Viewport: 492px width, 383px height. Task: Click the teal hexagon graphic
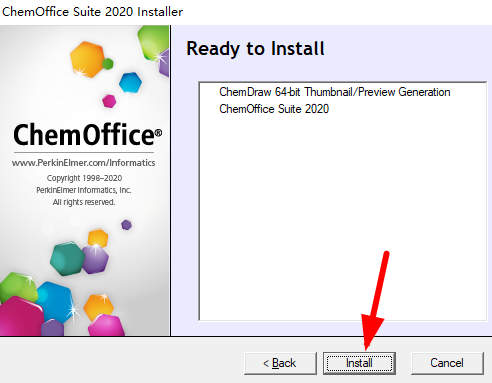click(x=67, y=259)
